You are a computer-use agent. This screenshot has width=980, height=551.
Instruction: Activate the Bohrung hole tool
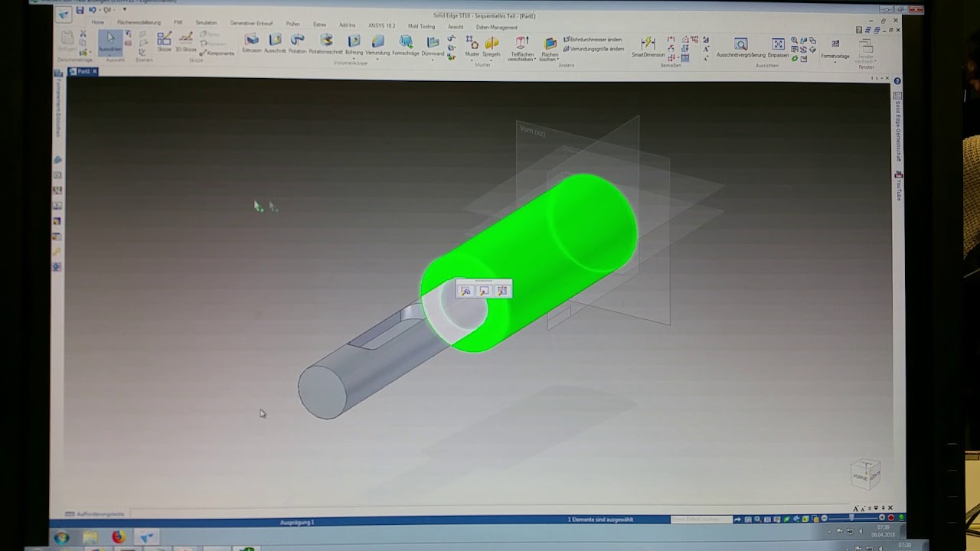click(x=354, y=45)
